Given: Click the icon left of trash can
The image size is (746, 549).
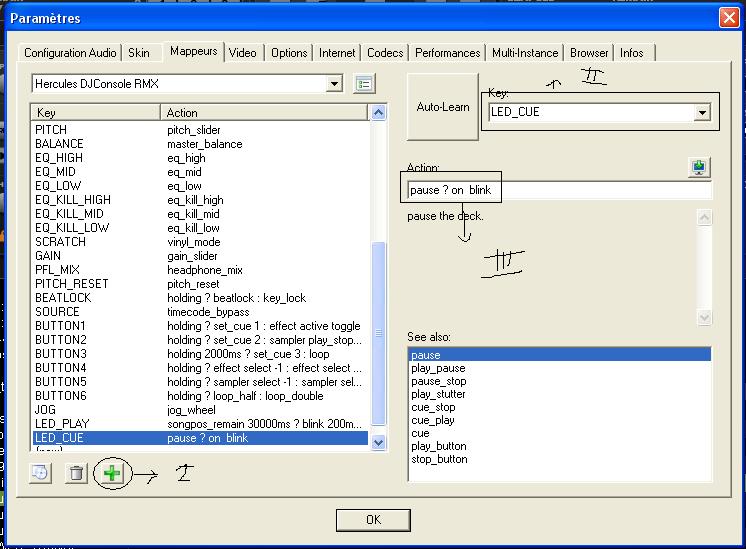Looking at the screenshot, I should point(40,473).
